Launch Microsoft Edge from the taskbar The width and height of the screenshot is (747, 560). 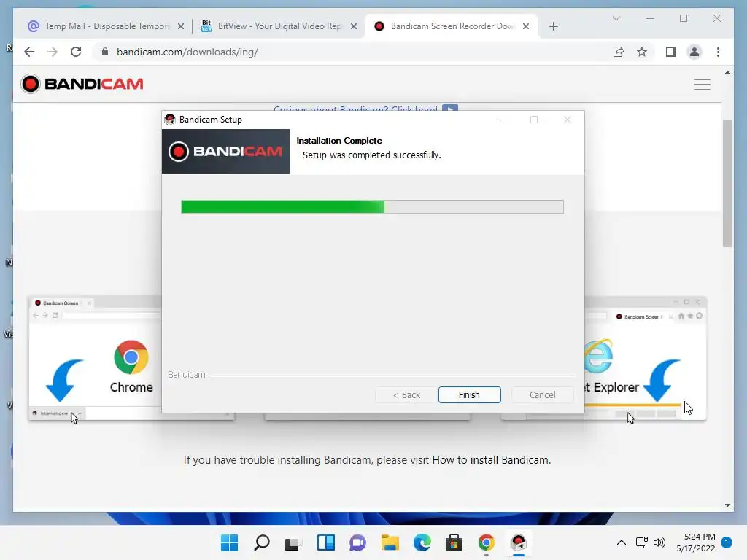click(422, 542)
